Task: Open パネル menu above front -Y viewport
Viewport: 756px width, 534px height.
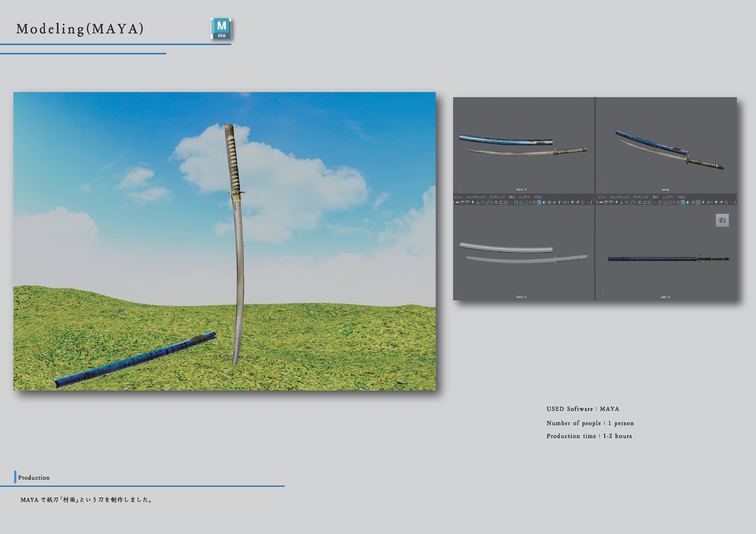Action: point(538,197)
